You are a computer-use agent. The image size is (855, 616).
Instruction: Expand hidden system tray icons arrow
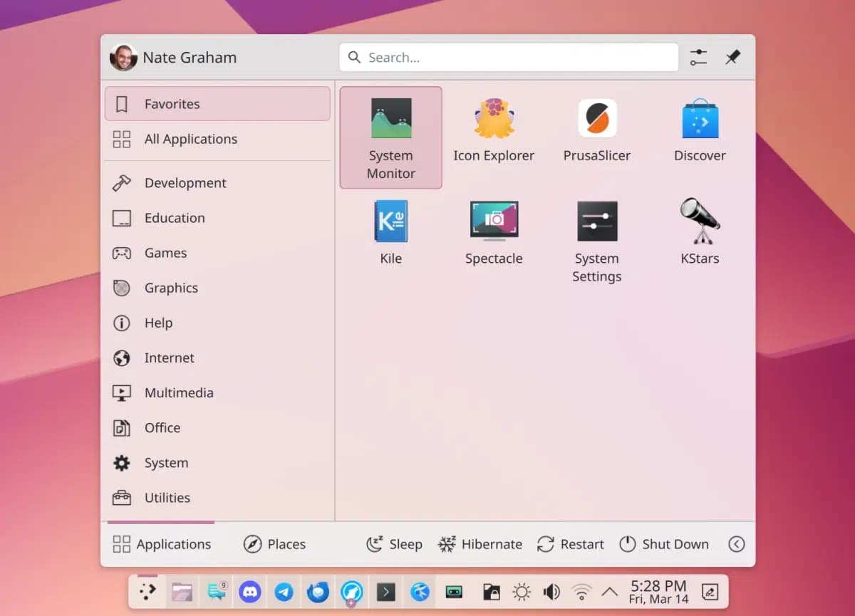[x=609, y=592]
